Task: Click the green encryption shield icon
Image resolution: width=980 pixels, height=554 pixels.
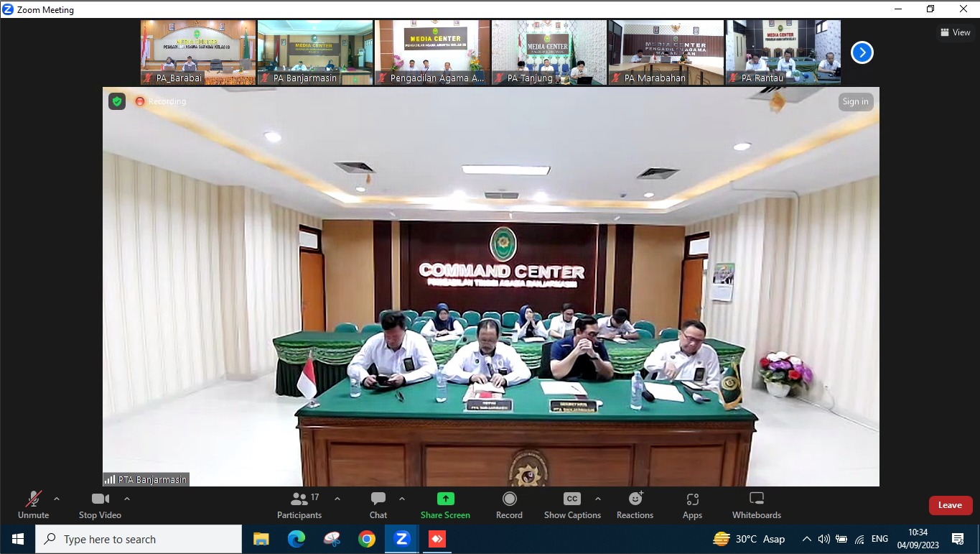Action: [117, 101]
